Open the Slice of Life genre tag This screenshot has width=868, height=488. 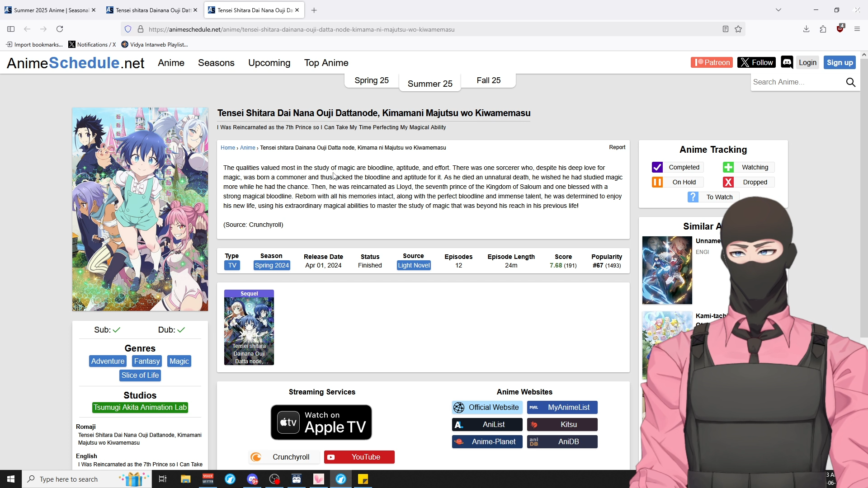140,375
